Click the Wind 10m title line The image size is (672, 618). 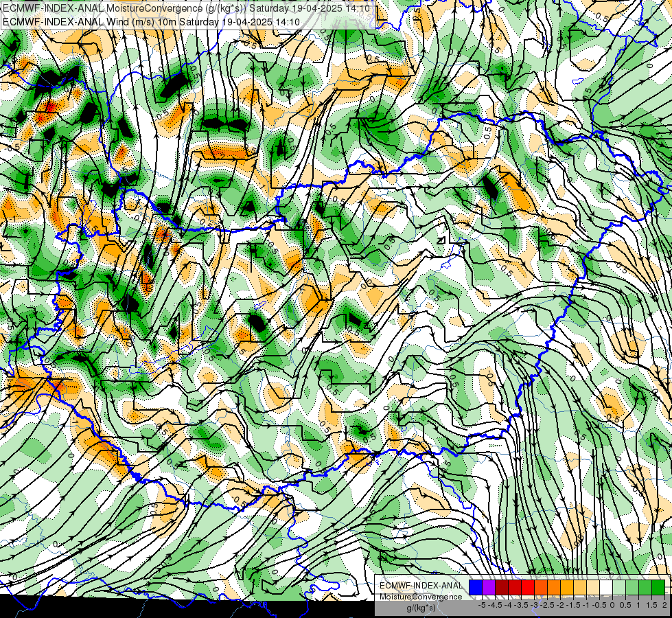coord(151,21)
